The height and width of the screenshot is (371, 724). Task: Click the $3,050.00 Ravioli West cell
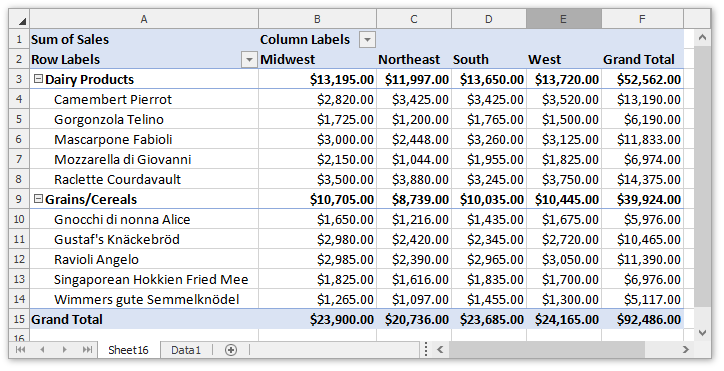[564, 259]
